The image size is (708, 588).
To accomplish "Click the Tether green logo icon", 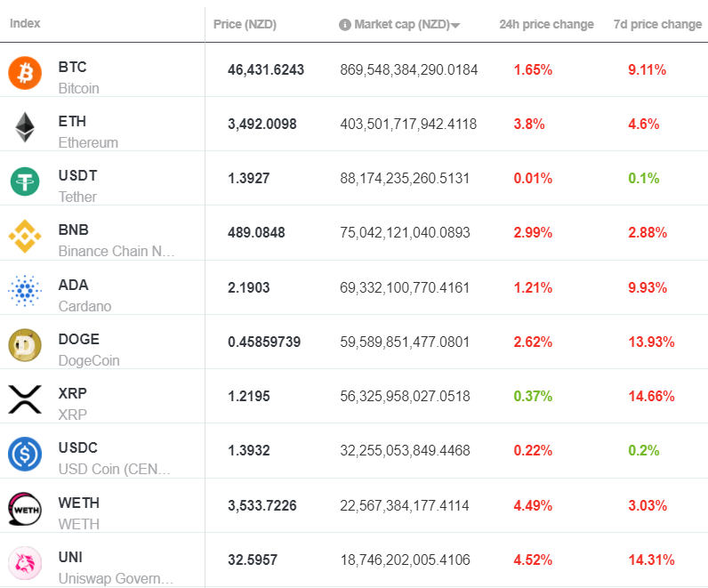I will (25, 181).
